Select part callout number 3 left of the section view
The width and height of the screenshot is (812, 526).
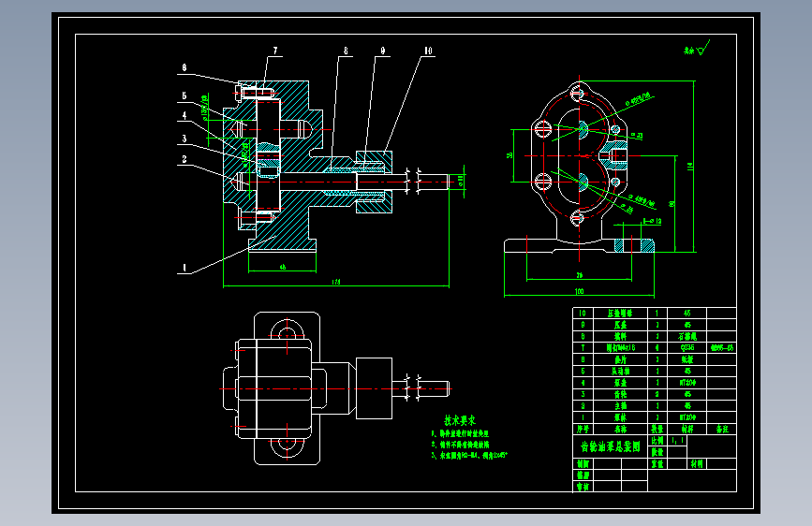184,139
